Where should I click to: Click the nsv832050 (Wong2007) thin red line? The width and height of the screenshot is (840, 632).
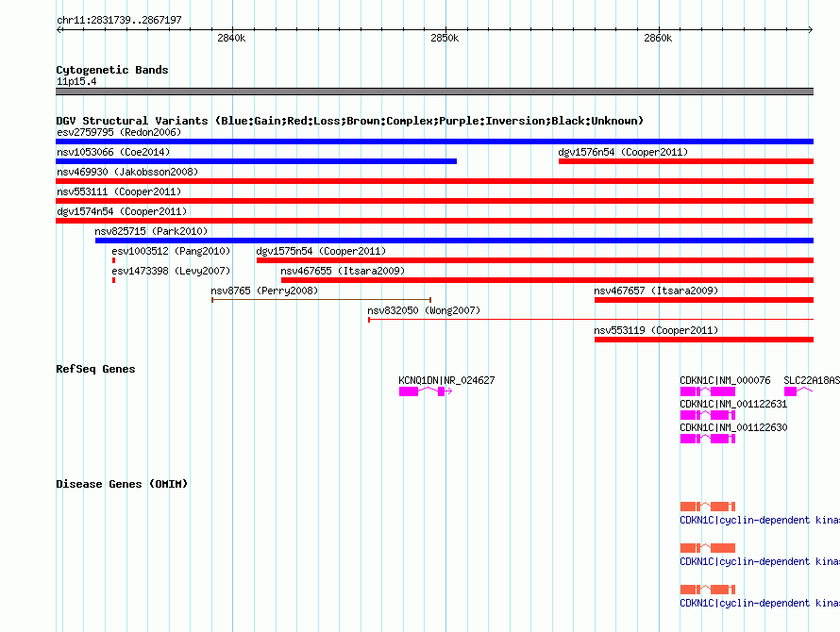click(x=591, y=320)
